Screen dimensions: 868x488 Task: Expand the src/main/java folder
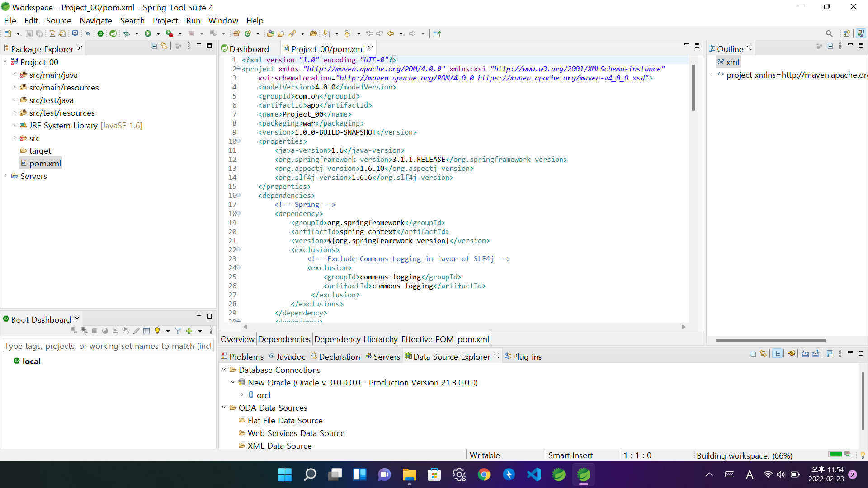click(14, 75)
